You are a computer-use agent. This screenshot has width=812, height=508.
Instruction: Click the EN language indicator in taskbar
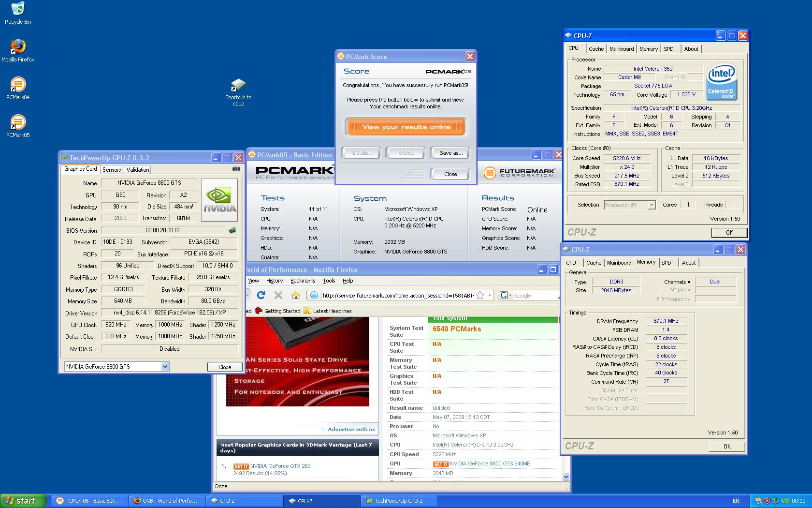click(736, 501)
